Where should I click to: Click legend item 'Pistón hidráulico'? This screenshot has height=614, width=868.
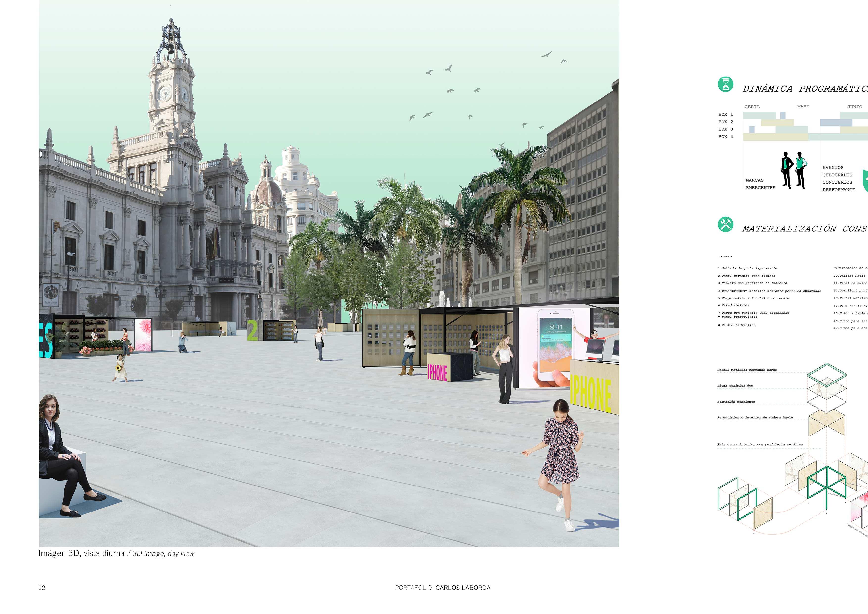click(736, 325)
